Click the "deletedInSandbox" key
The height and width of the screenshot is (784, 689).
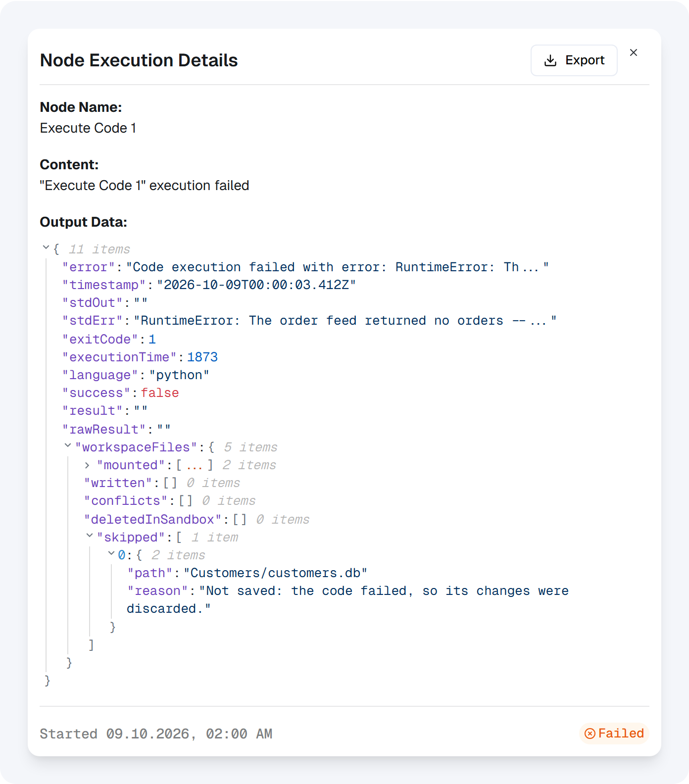coord(152,520)
